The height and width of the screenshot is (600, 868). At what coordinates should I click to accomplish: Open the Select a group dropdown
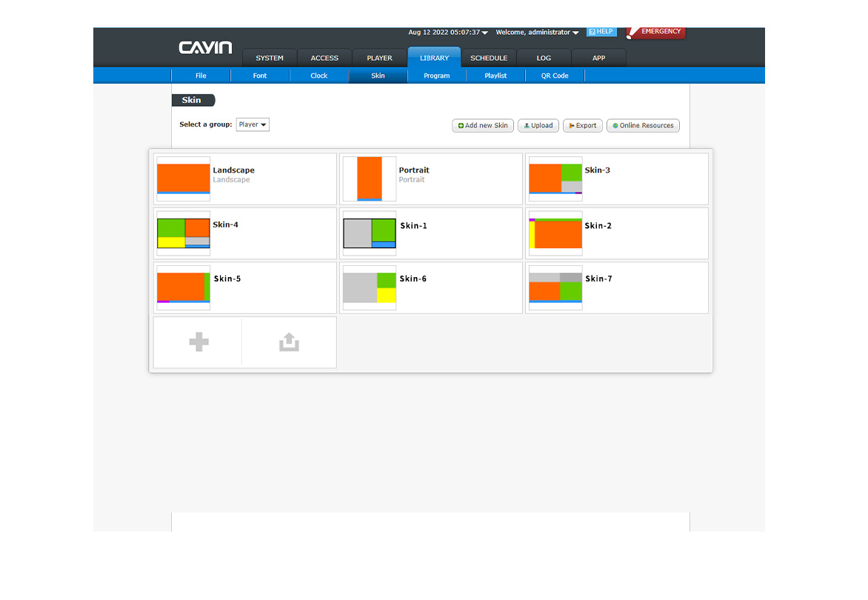tap(253, 124)
